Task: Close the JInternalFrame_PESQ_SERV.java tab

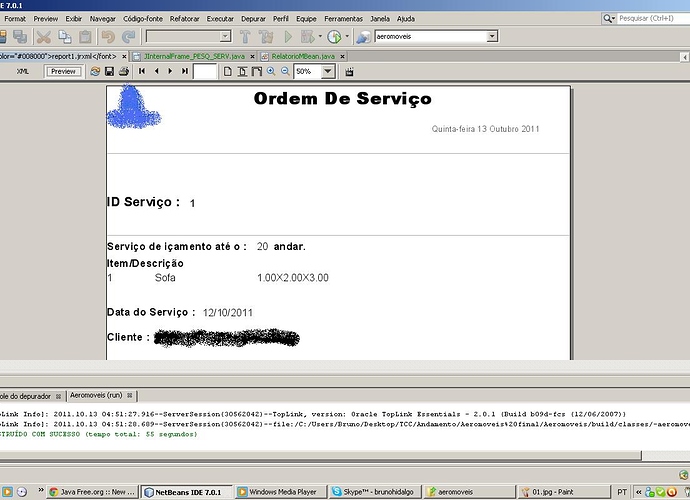Action: (252, 56)
